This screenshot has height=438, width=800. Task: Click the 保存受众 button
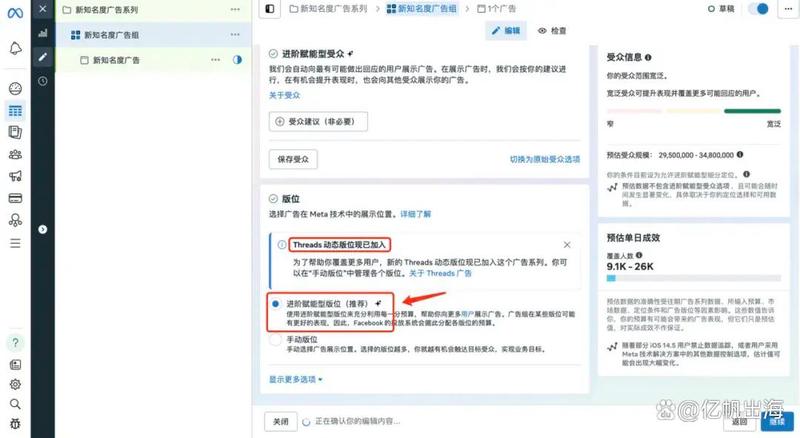[x=293, y=159]
